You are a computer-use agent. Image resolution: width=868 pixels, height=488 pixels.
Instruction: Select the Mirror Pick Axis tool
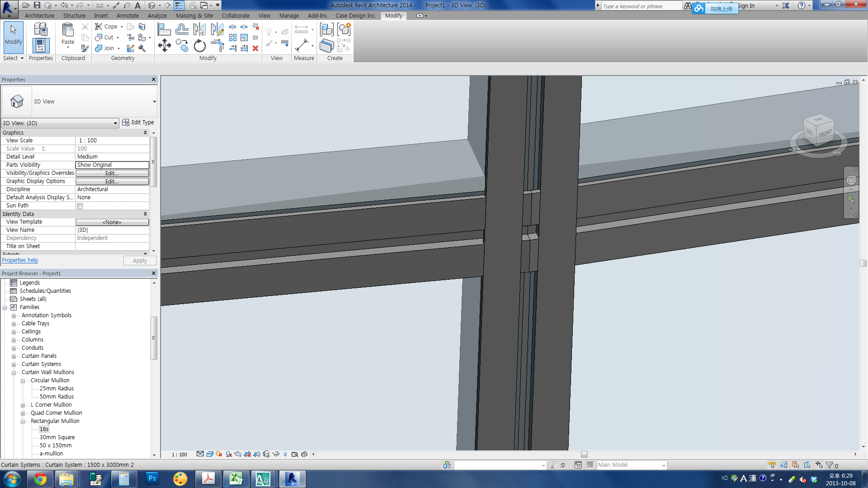[199, 30]
